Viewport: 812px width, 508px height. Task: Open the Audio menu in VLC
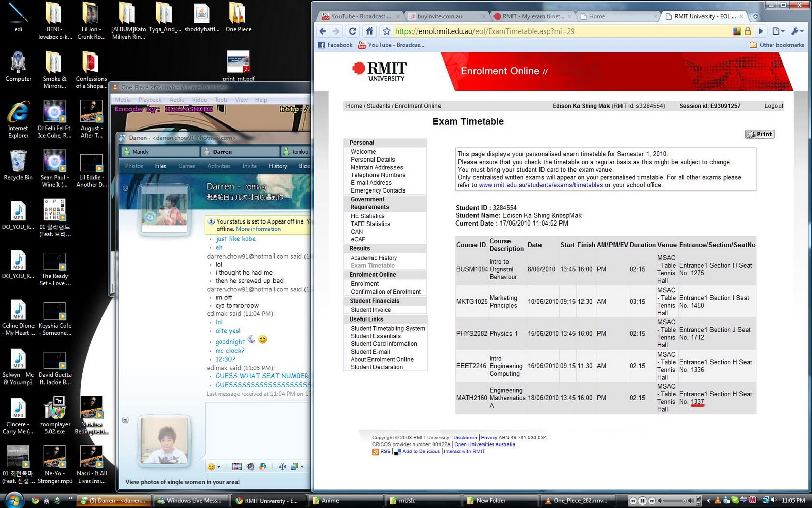coord(177,100)
